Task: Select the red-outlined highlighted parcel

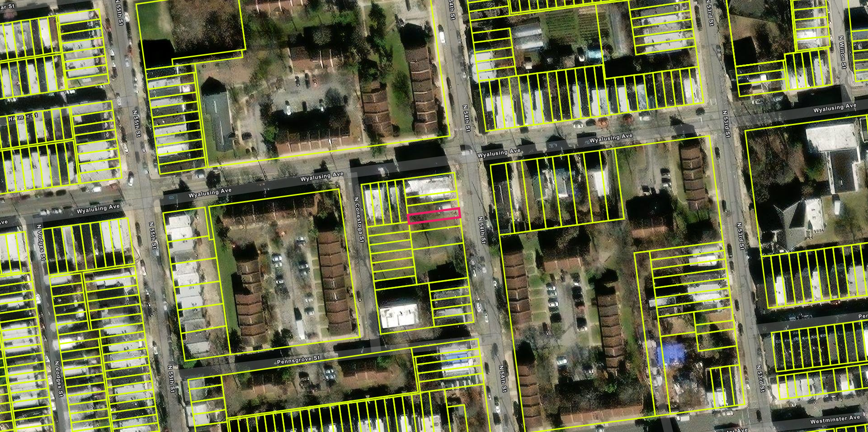Action: click(x=434, y=216)
